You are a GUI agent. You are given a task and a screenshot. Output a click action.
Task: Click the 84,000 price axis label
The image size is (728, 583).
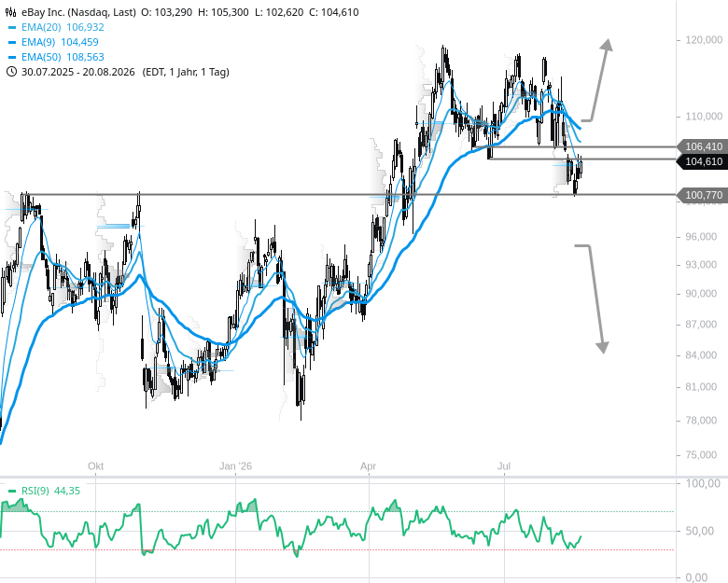[x=701, y=355]
